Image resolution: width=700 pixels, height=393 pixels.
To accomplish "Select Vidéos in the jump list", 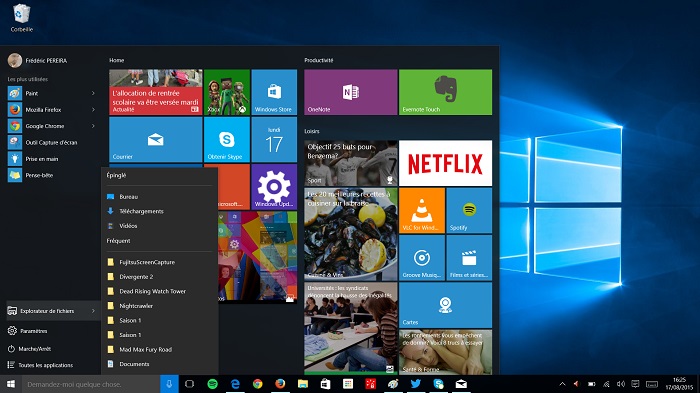I will point(159,226).
